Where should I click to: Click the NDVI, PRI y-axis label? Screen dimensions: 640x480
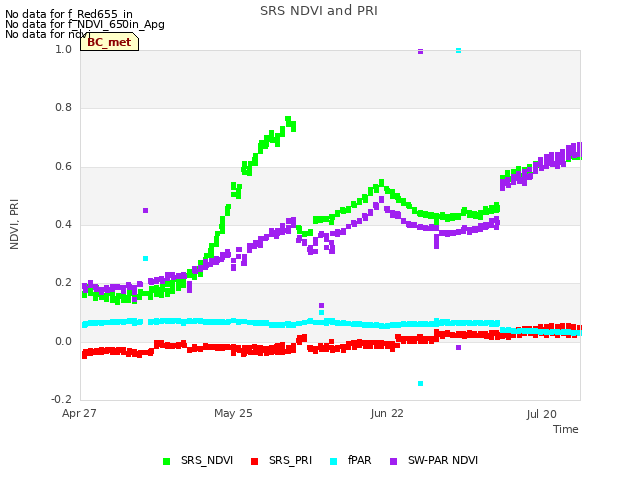click(x=14, y=224)
